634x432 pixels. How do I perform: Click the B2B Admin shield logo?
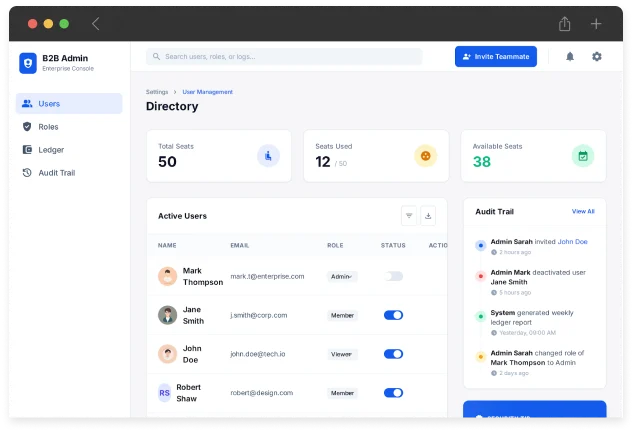click(x=28, y=62)
